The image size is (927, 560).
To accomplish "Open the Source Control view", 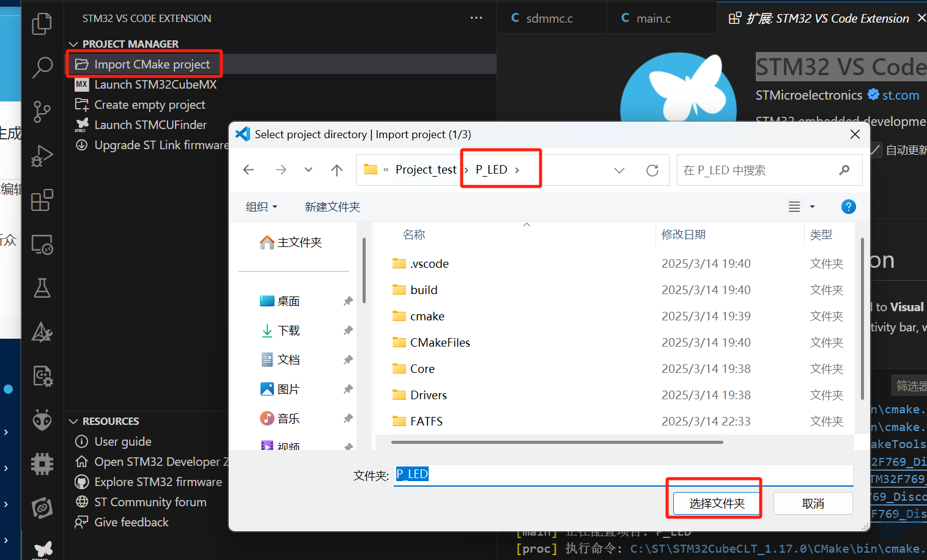I will click(42, 111).
